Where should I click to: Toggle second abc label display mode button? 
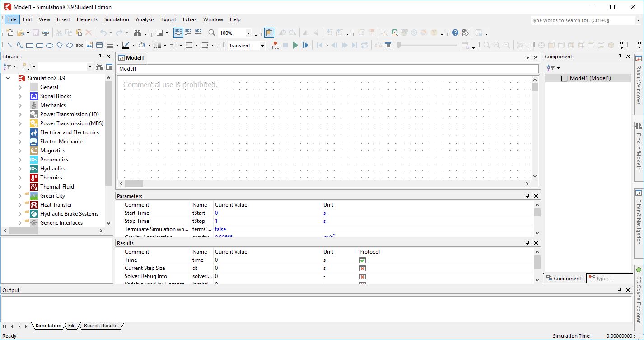click(x=188, y=33)
